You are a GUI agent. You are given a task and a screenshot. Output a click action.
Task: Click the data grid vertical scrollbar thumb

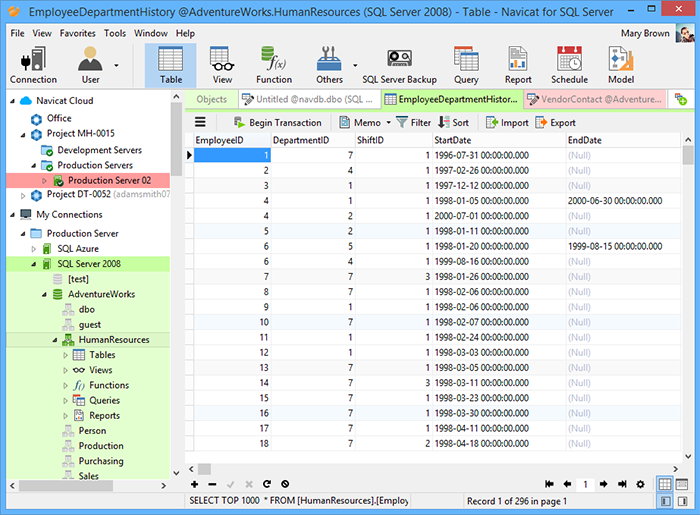(x=688, y=156)
